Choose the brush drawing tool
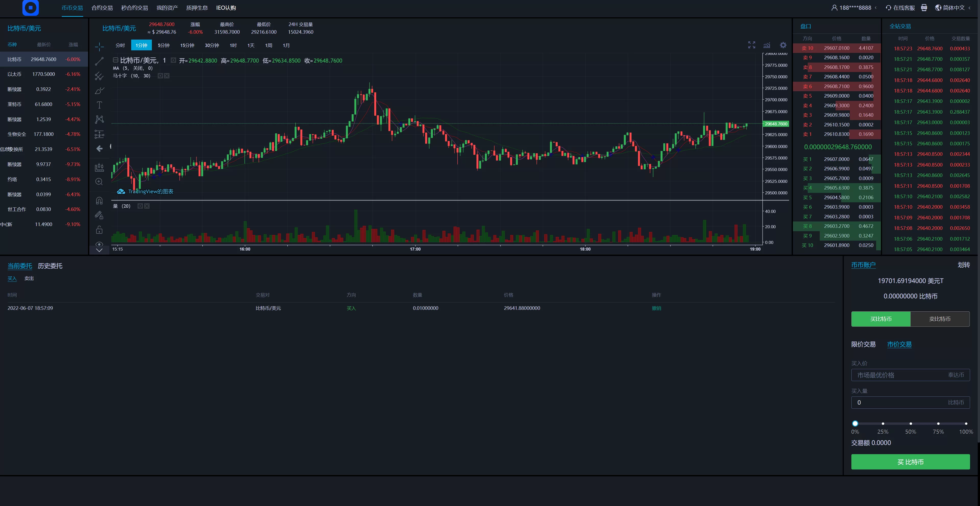This screenshot has width=980, height=506. click(99, 91)
